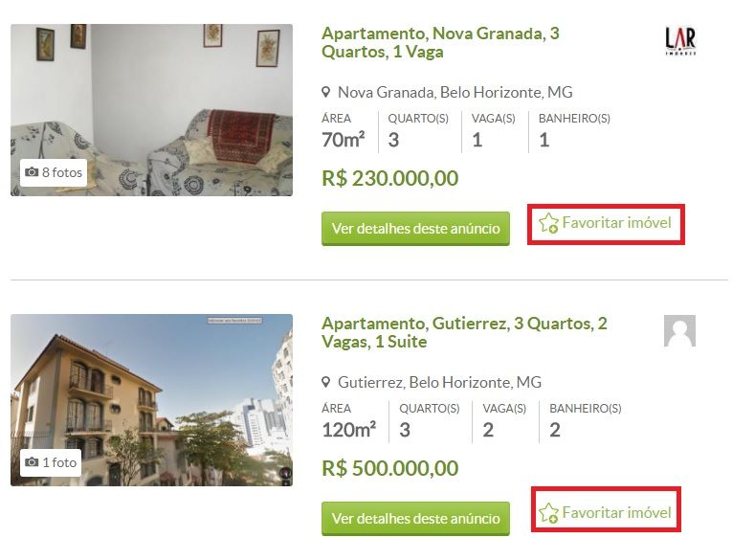The width and height of the screenshot is (732, 560).
Task: Open the Gutierrez apartment title link
Action: pyautogui.click(x=464, y=332)
